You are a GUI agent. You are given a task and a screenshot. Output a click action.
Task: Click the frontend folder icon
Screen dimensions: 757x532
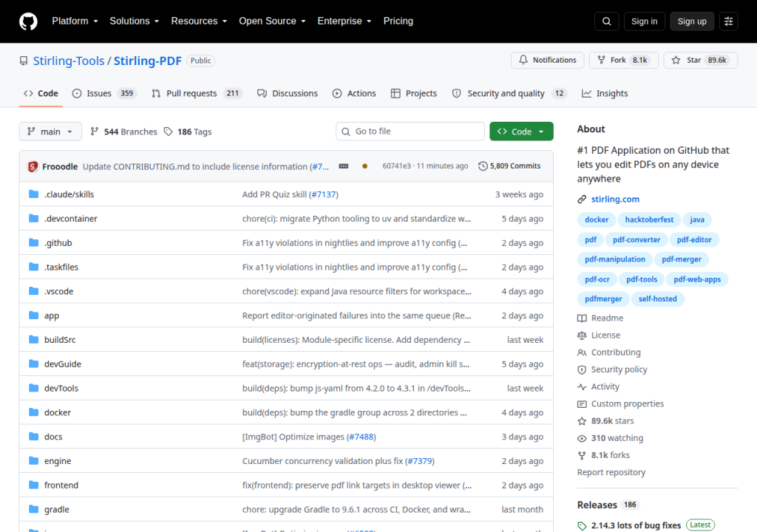tap(33, 485)
